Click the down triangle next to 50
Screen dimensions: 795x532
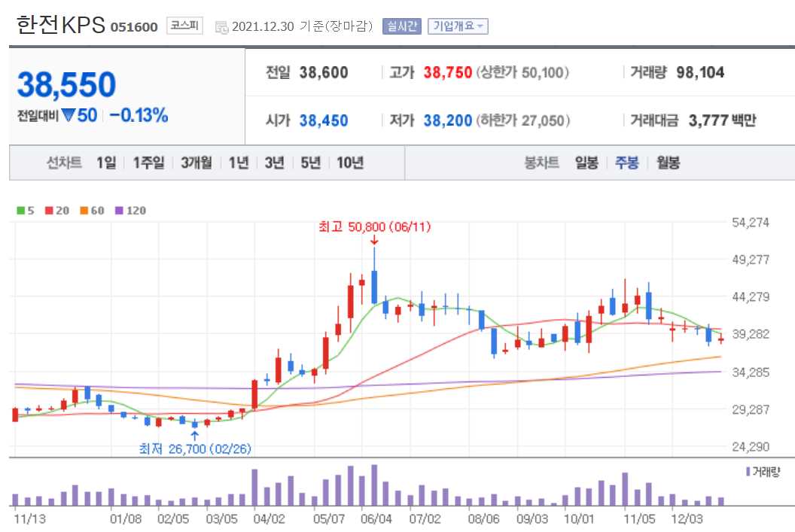(68, 116)
